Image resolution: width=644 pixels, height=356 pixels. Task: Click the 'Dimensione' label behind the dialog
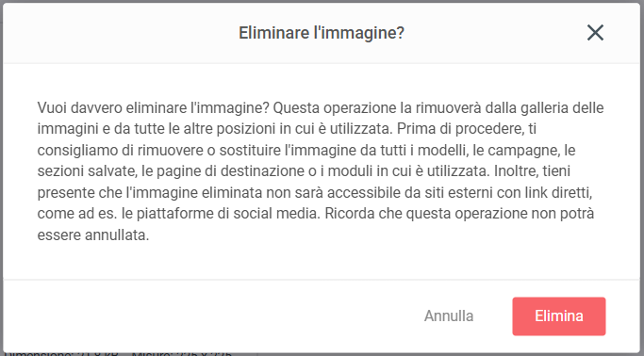[x=38, y=353]
